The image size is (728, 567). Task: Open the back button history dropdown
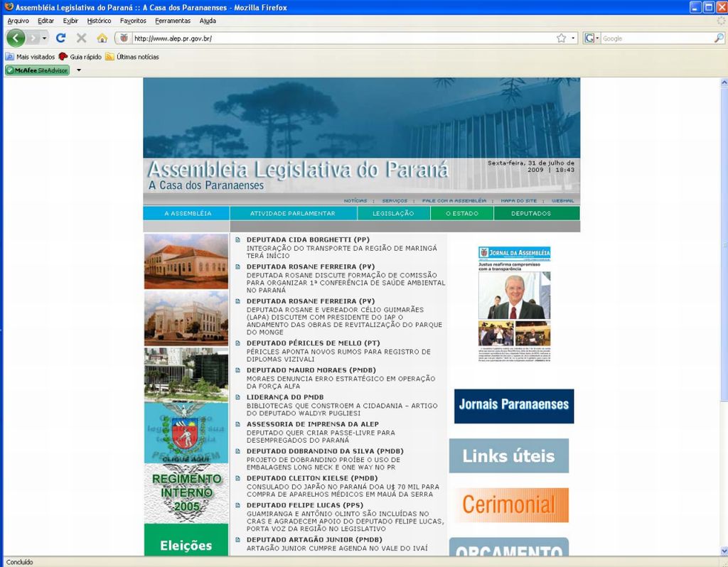click(44, 38)
